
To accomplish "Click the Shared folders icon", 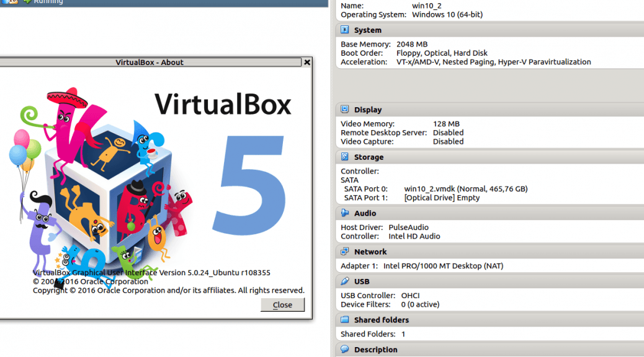I will coord(344,319).
